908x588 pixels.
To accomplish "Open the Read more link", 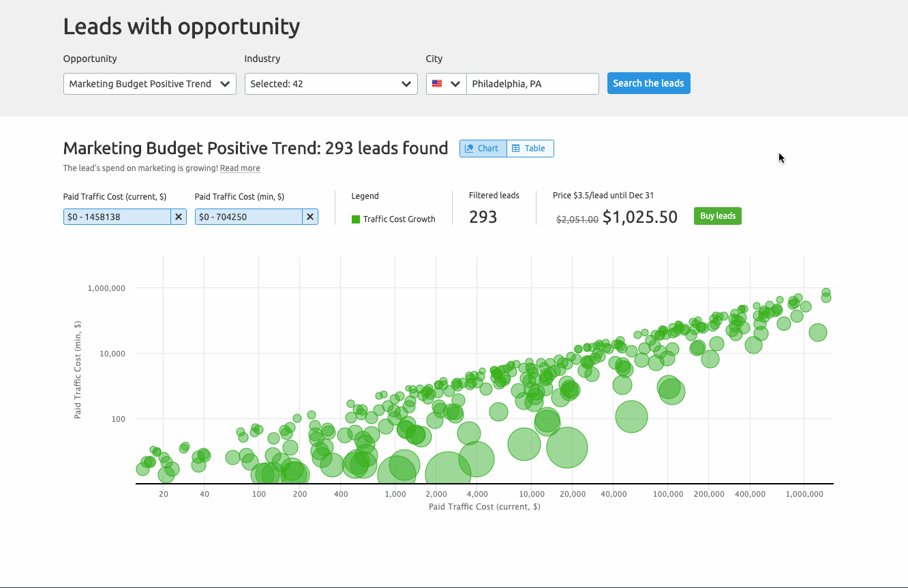I will click(240, 168).
